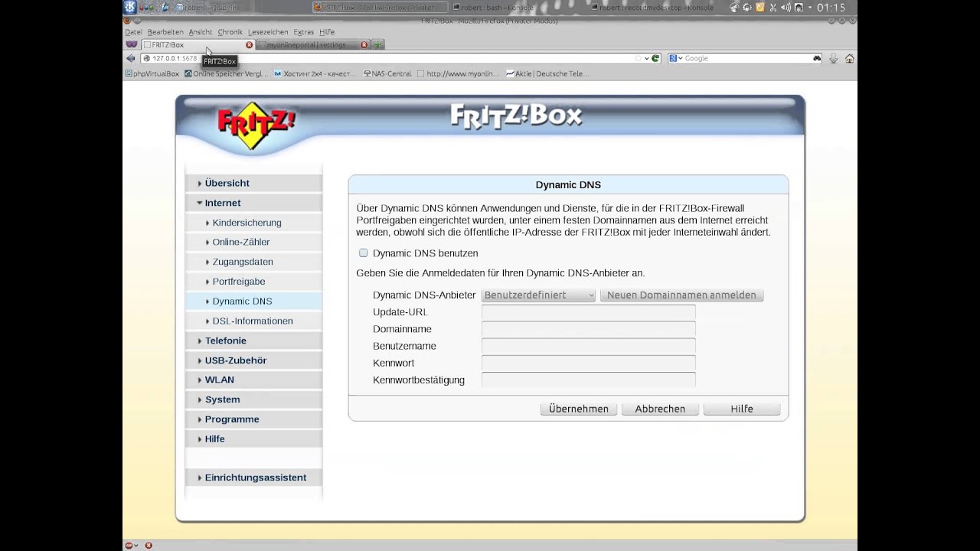Open Kindersicherung in the sidebar

(x=253, y=223)
